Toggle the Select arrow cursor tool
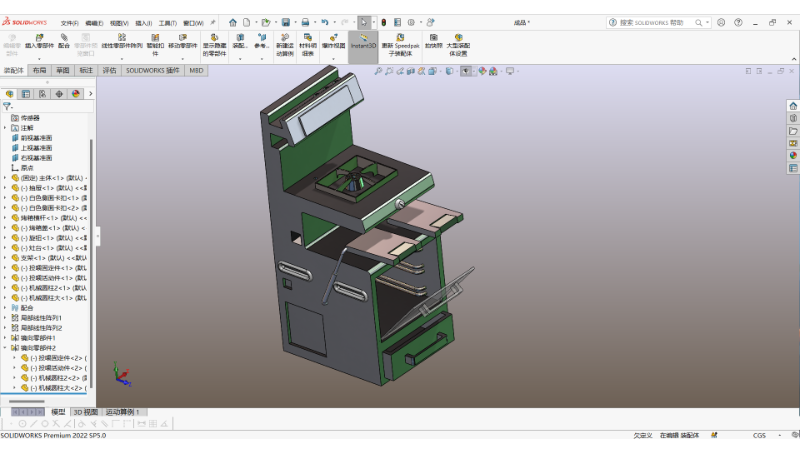 click(363, 22)
